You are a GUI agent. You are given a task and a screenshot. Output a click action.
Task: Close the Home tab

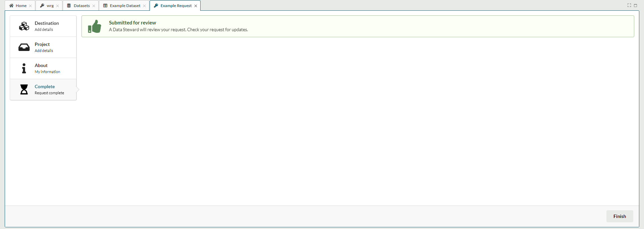(x=31, y=6)
